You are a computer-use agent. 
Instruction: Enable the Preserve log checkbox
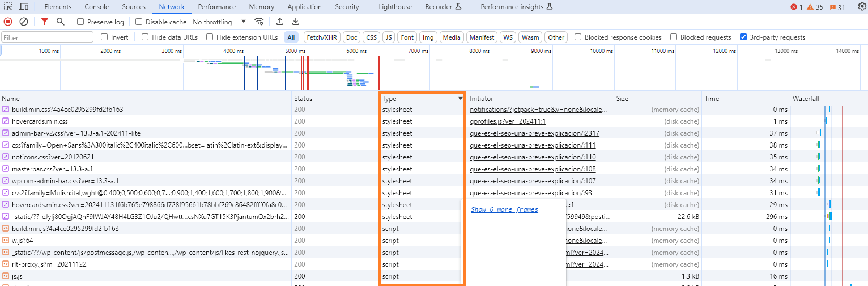point(80,22)
